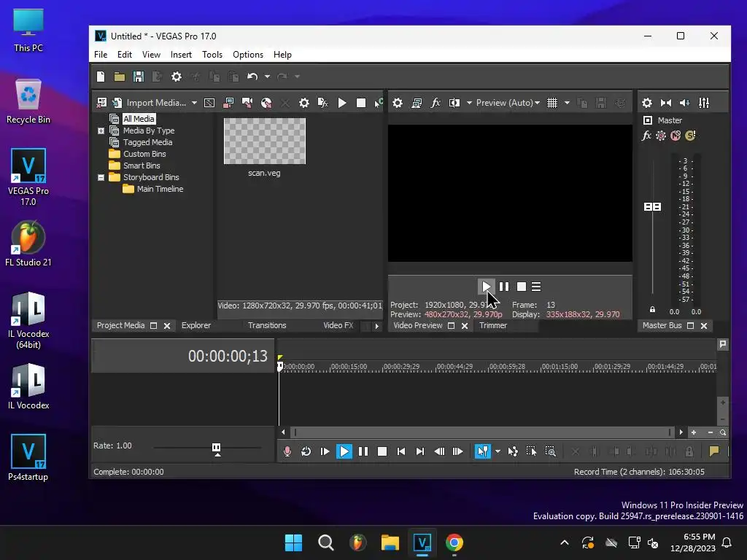Open Preview (Auto) quality dropdown
The height and width of the screenshot is (560, 747).
508,103
